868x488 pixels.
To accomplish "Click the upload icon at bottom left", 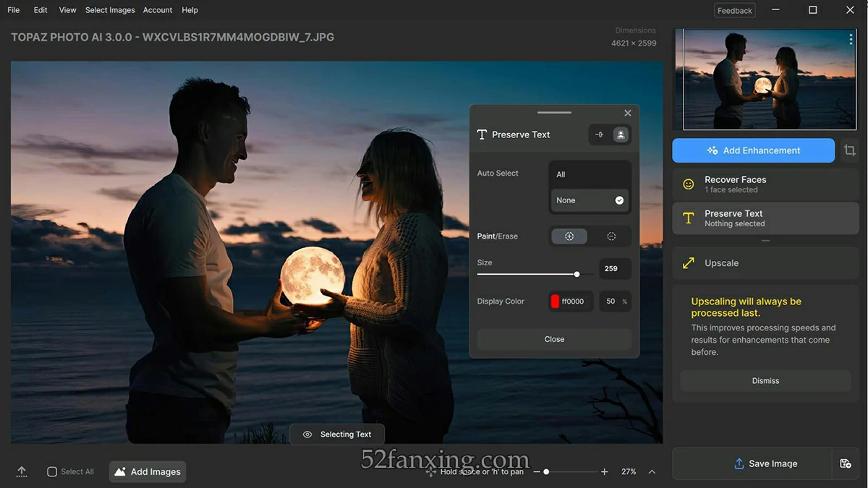I will pos(22,471).
